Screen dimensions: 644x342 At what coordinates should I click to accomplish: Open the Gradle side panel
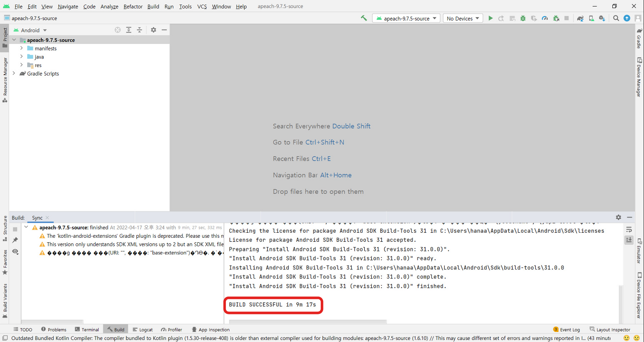(x=639, y=39)
